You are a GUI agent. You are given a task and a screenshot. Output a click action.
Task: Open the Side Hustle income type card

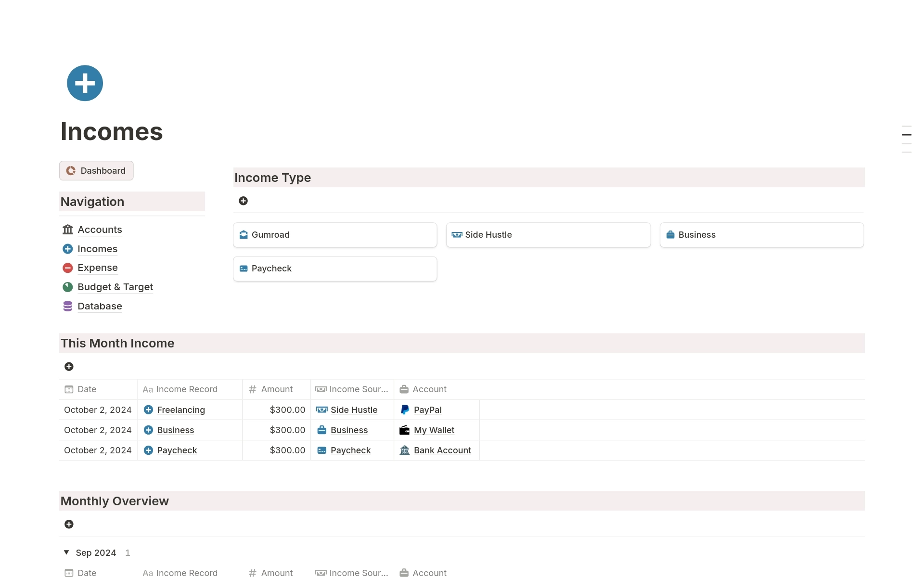click(548, 235)
